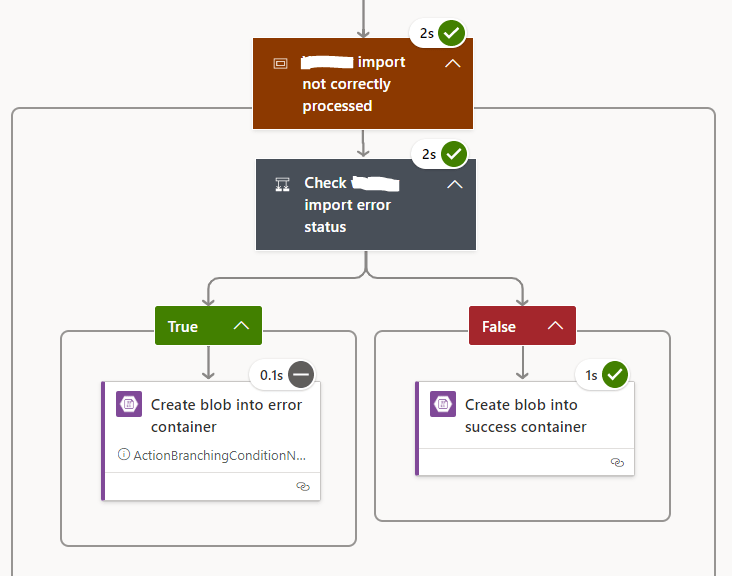Click the connection link icon on success container card

617,463
